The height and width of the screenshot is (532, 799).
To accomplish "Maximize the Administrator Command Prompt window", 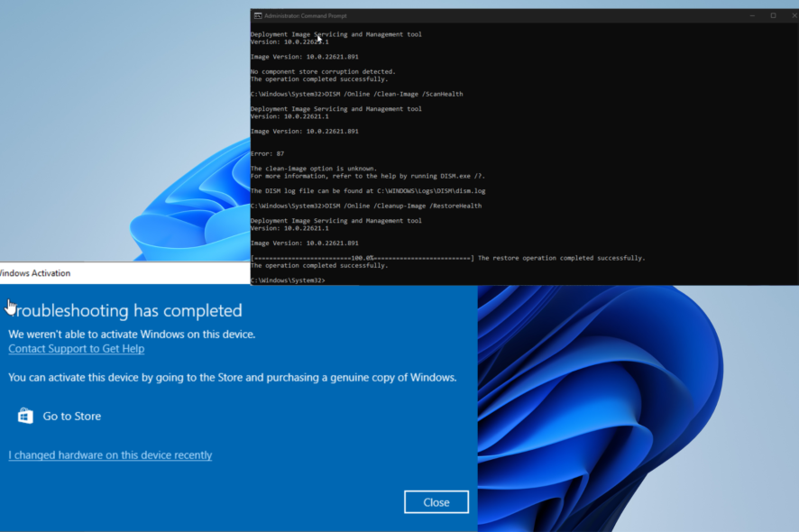I will [773, 16].
